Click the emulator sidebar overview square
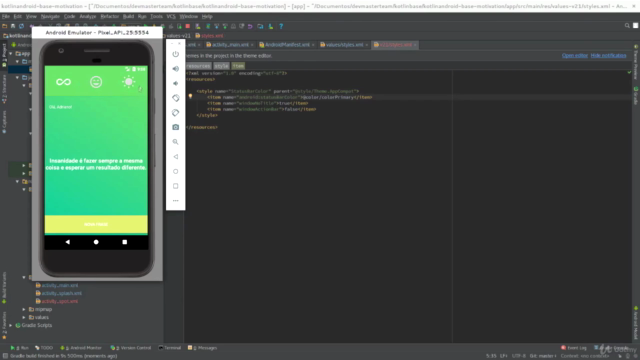 click(176, 186)
